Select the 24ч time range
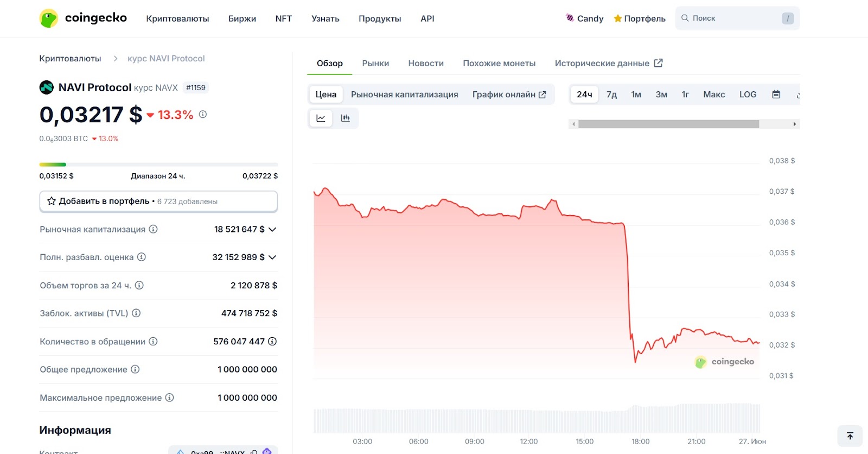Image resolution: width=868 pixels, height=454 pixels. pyautogui.click(x=584, y=94)
